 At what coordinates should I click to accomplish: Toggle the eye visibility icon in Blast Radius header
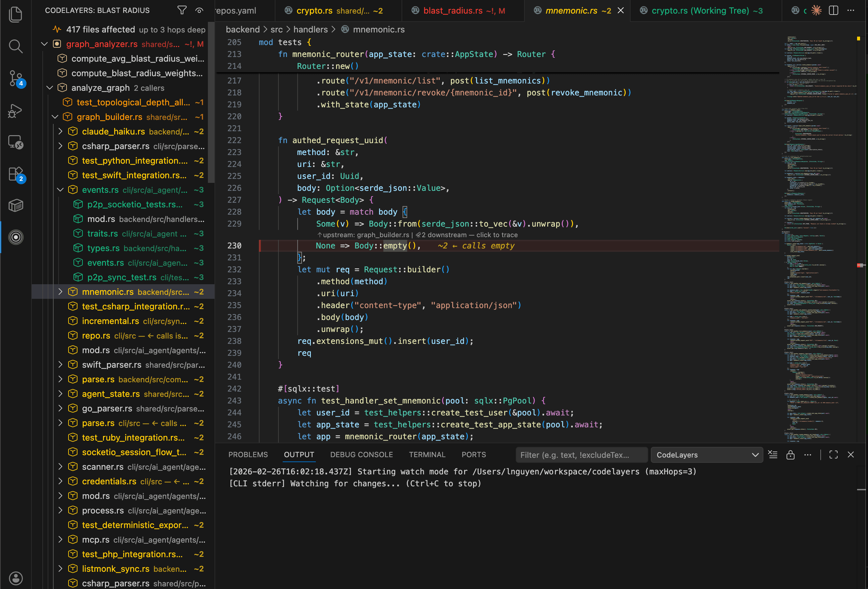tap(199, 10)
